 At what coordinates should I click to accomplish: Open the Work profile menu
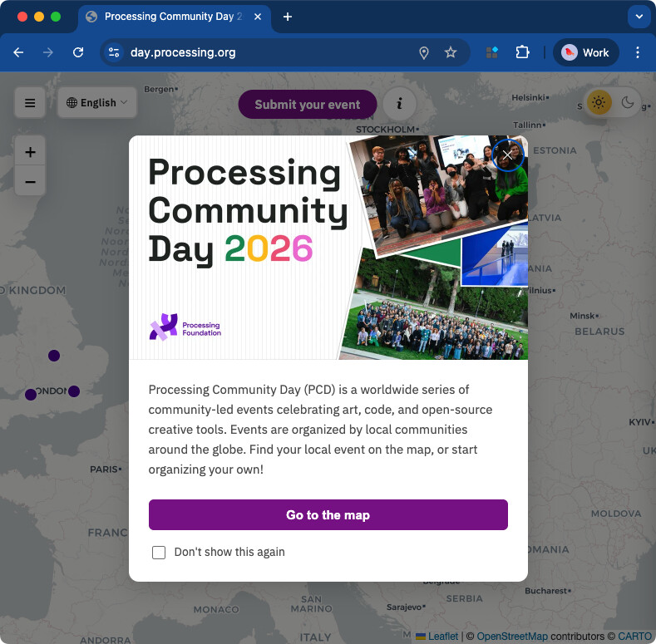point(585,52)
